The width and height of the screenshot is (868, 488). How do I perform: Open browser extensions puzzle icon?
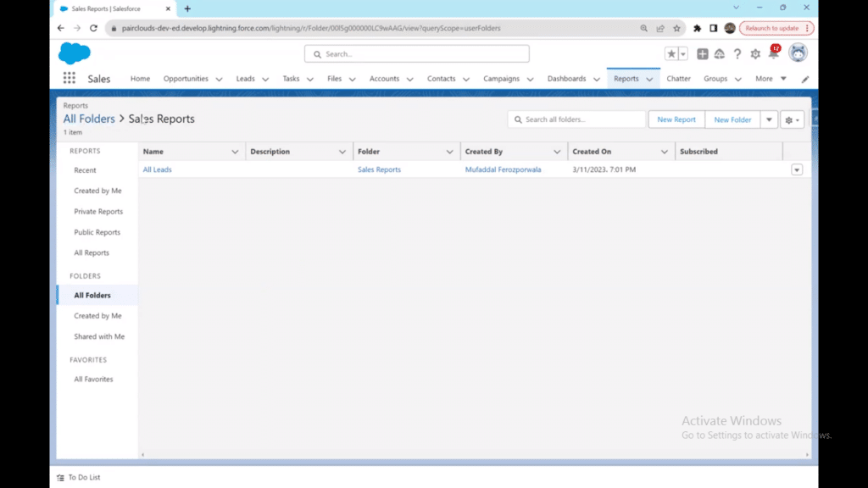tap(697, 28)
